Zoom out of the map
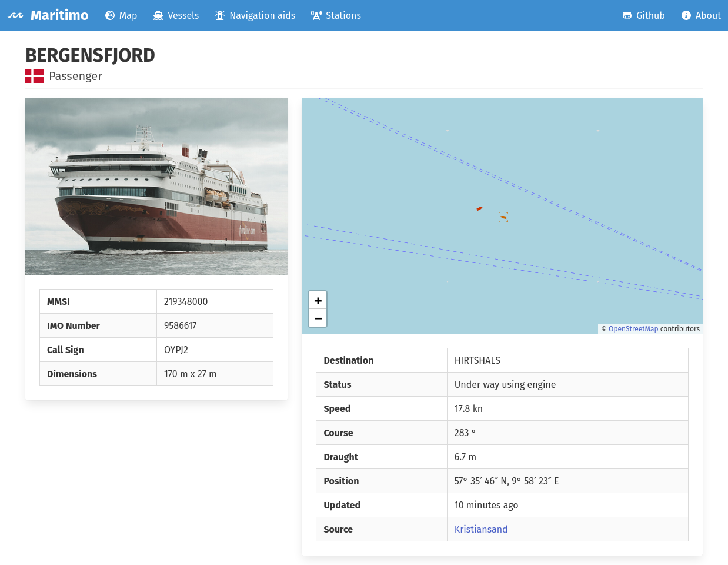 click(x=318, y=318)
